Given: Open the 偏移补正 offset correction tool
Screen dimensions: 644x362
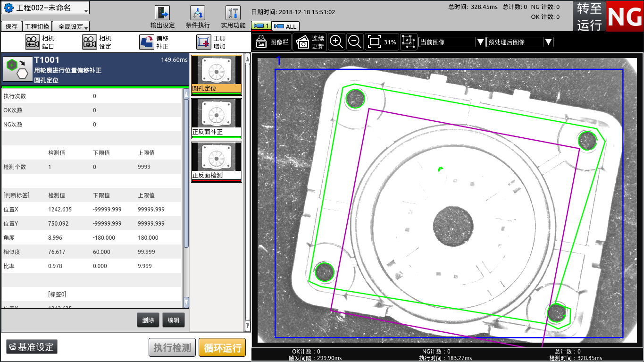Looking at the screenshot, I should (147, 42).
